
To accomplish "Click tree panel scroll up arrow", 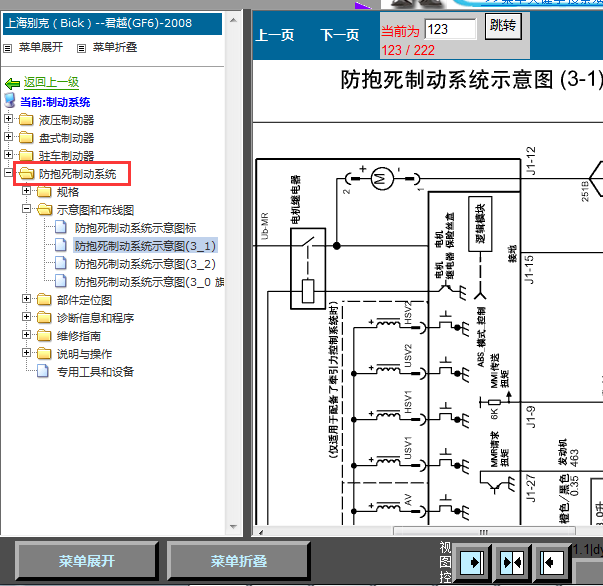I will tap(233, 19).
